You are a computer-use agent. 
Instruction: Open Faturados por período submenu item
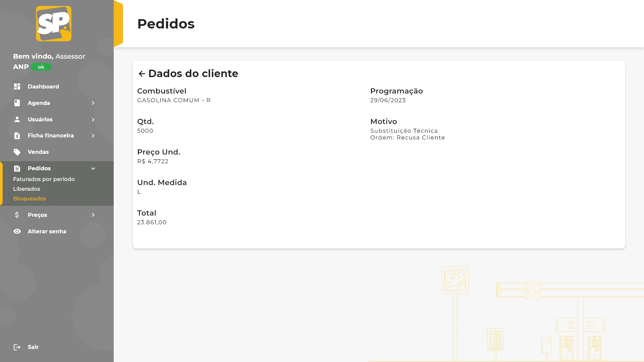point(44,179)
